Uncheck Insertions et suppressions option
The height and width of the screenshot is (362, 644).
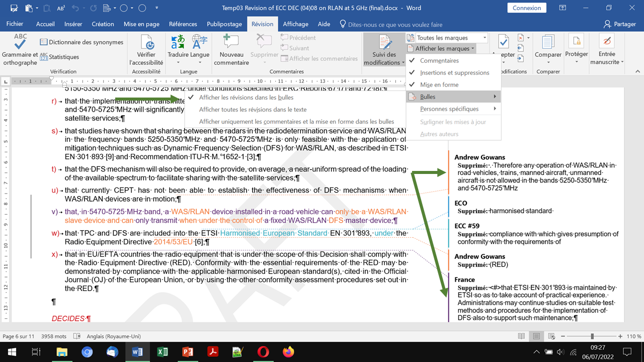(453, 72)
